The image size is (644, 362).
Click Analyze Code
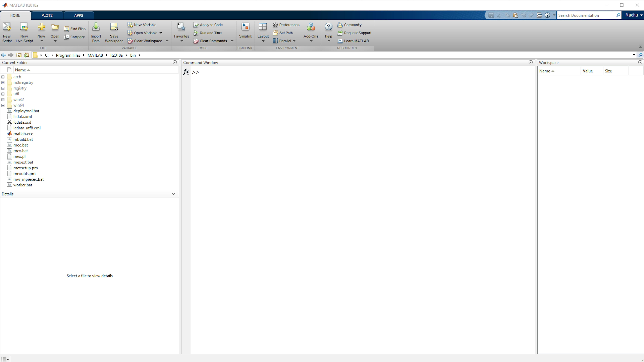pyautogui.click(x=208, y=25)
